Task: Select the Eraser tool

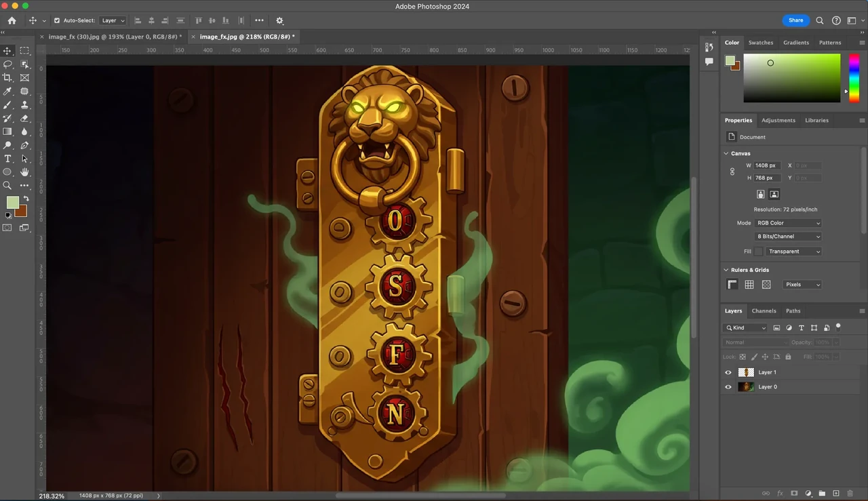Action: 24,119
